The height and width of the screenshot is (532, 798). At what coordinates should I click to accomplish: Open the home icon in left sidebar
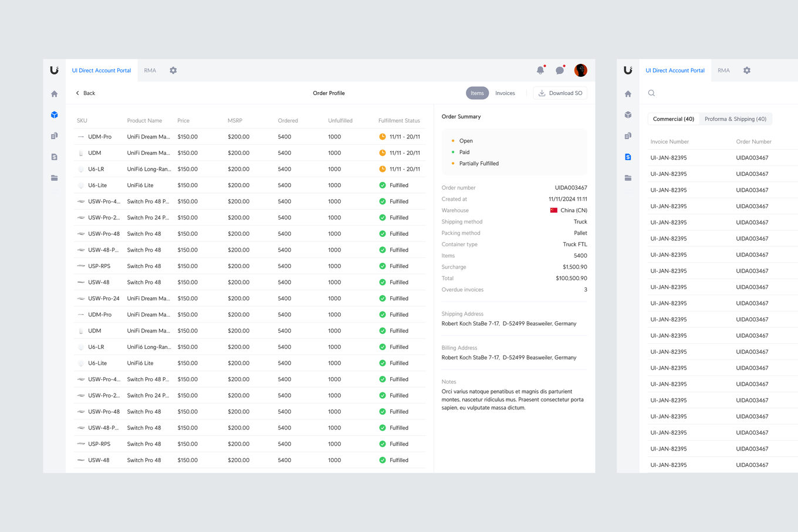pos(54,94)
